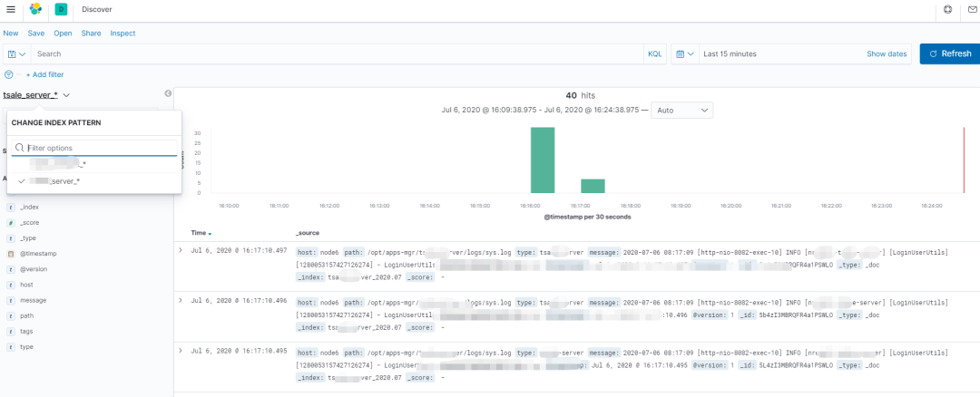Click the Show dates link

[x=887, y=54]
